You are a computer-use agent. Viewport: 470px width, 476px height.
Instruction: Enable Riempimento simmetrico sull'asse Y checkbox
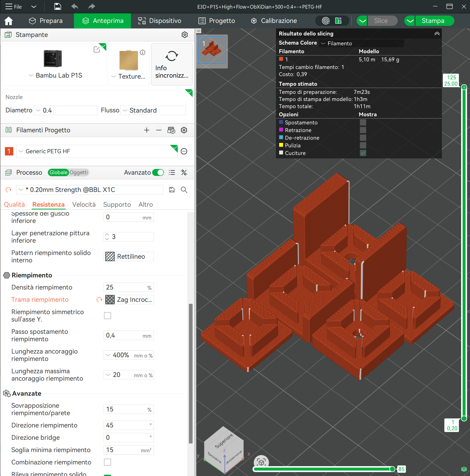(108, 316)
